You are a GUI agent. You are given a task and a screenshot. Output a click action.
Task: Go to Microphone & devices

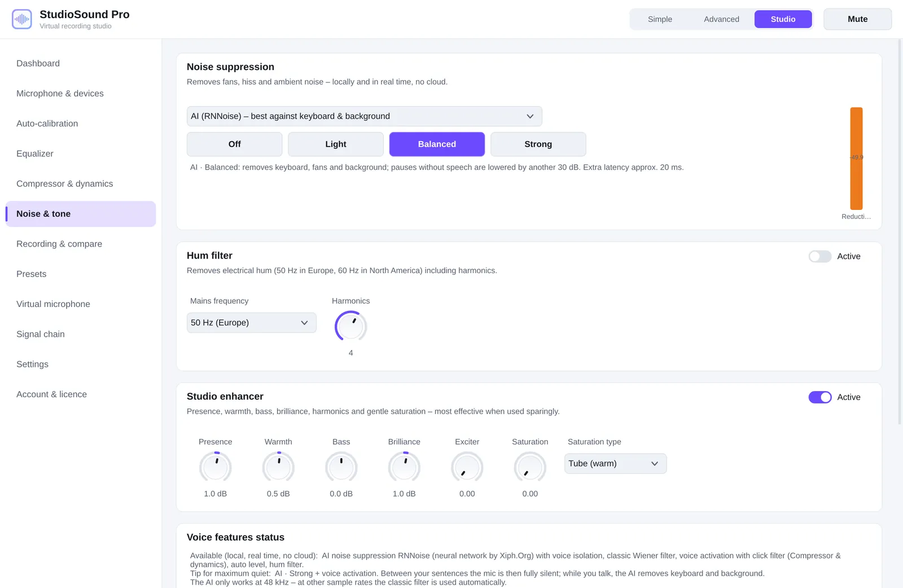(81, 94)
